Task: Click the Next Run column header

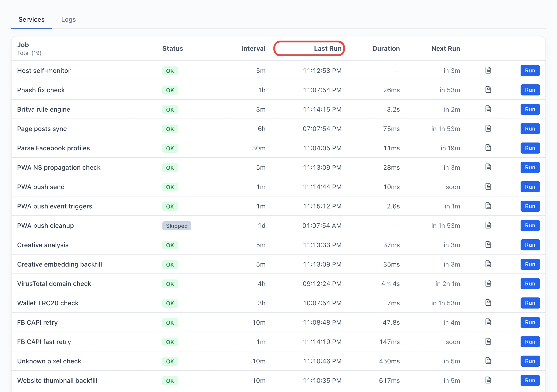Action: tap(446, 48)
